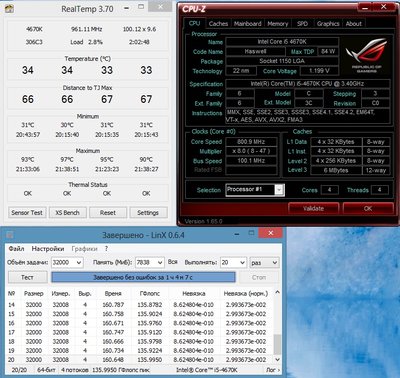
Task: Click the RealTemp app icon in title bar
Action: (x=9, y=9)
